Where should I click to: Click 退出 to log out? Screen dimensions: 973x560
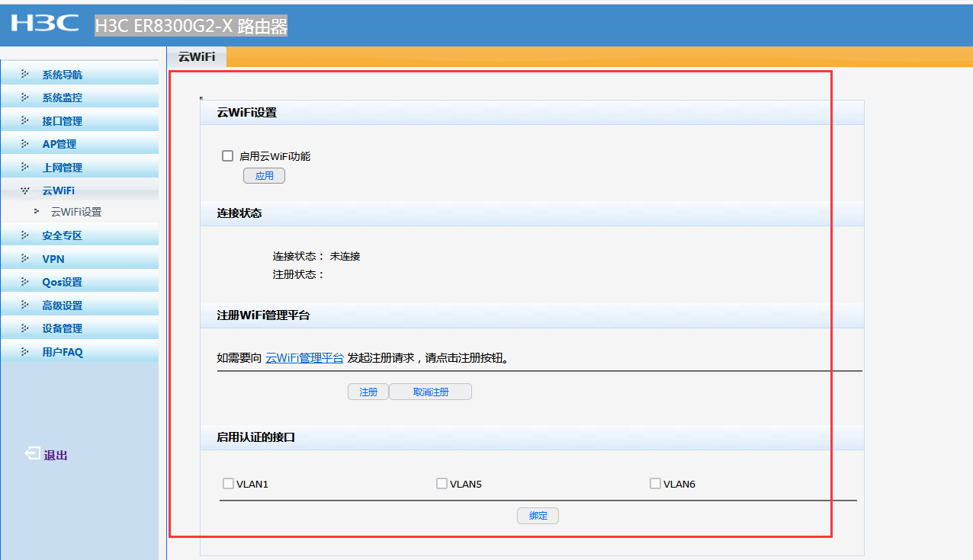[x=56, y=455]
